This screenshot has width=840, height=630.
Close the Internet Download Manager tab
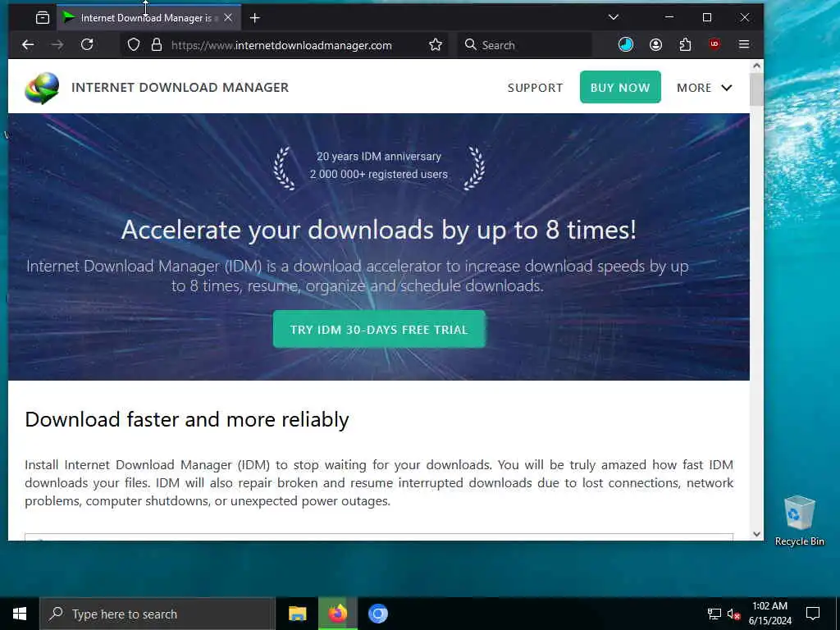228,18
